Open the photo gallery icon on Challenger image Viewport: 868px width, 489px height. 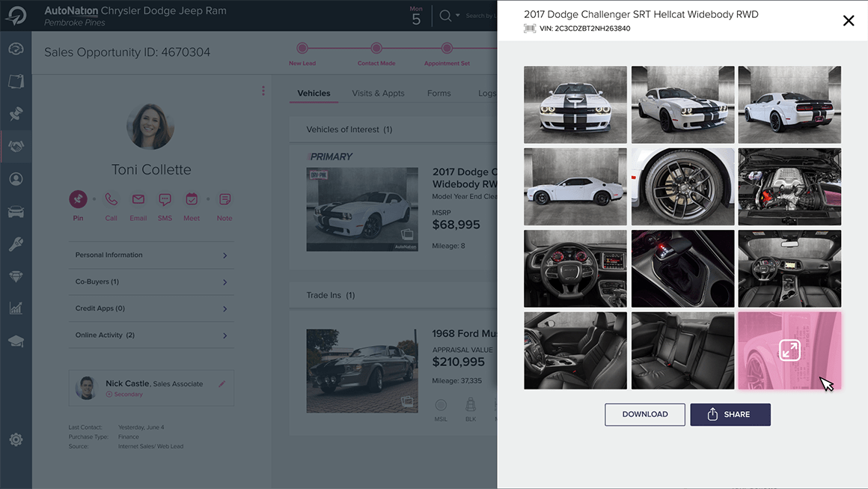[x=407, y=234]
